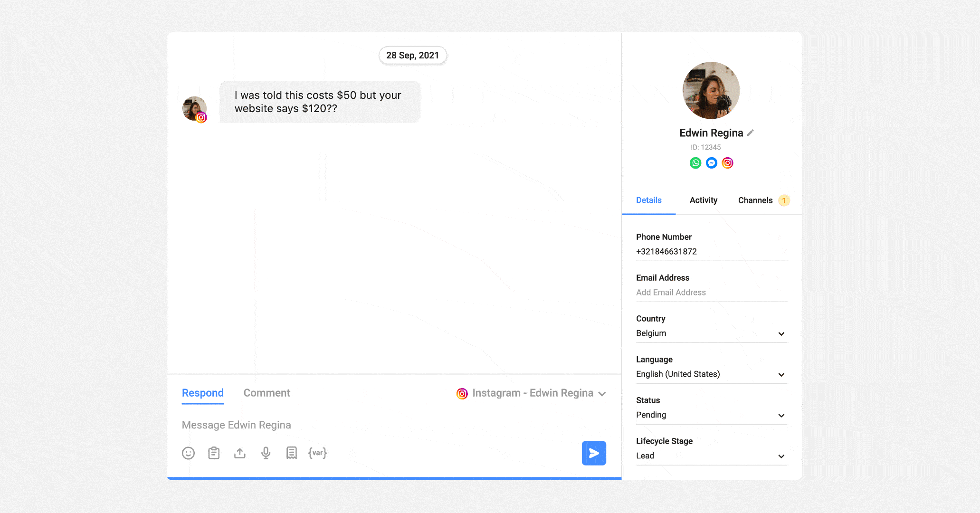
Task: Switch to the Activity tab
Action: point(703,200)
